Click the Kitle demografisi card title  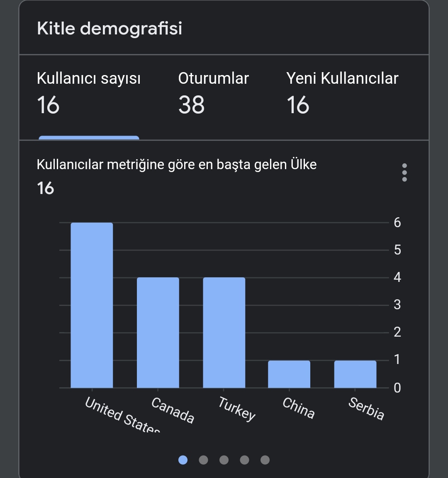[x=110, y=28]
